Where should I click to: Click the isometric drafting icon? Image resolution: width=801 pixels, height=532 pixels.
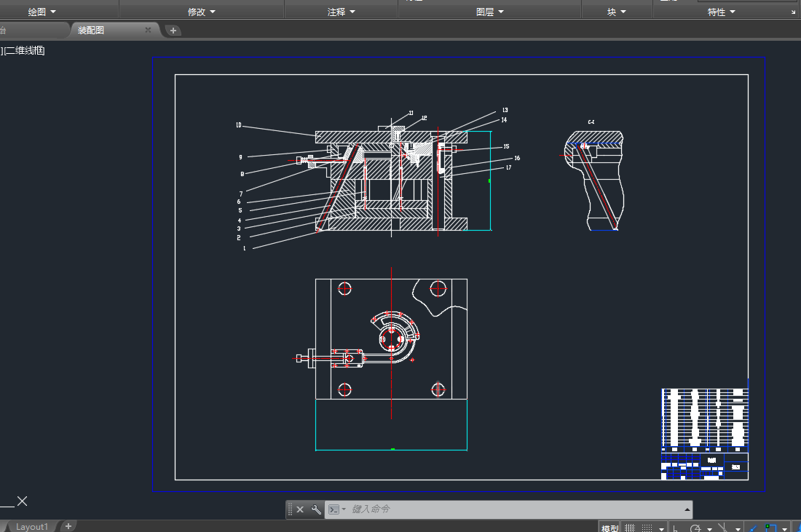[723, 528]
